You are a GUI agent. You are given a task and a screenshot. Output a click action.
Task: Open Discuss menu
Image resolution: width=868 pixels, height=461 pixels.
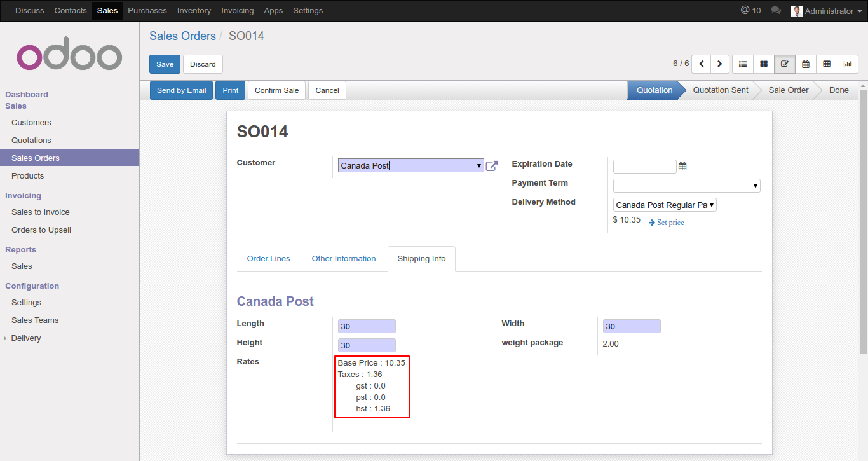pos(30,11)
